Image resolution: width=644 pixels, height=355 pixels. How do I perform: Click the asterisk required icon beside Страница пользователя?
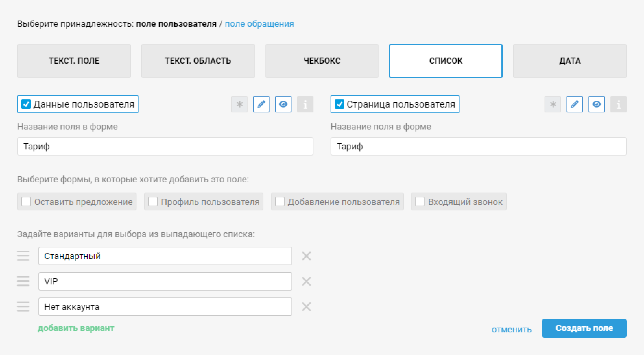tap(553, 104)
